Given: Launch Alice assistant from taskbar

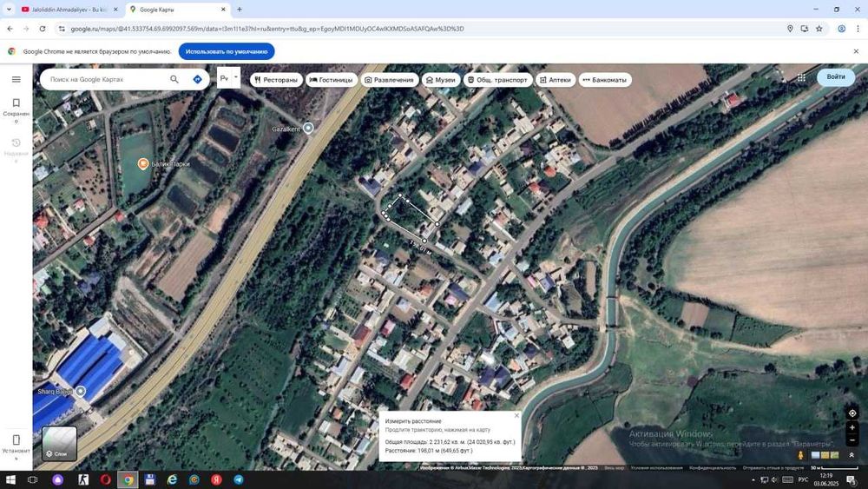Looking at the screenshot, I should click(x=58, y=479).
